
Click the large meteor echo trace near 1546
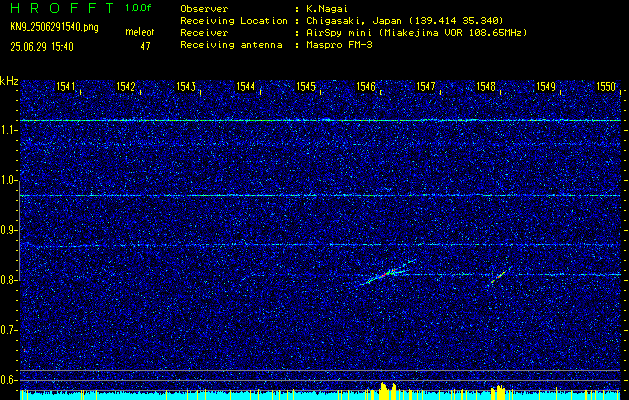388,273
